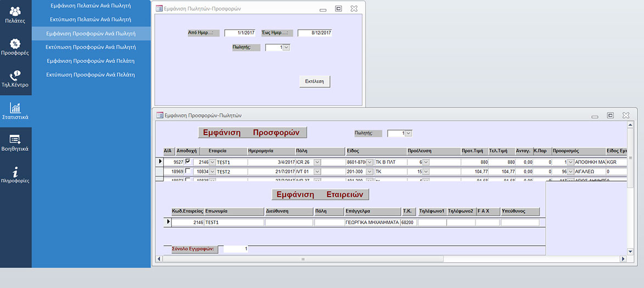Expand the Πωλητής dropdown in the date filter form
This screenshot has height=288, width=644.
(x=286, y=48)
